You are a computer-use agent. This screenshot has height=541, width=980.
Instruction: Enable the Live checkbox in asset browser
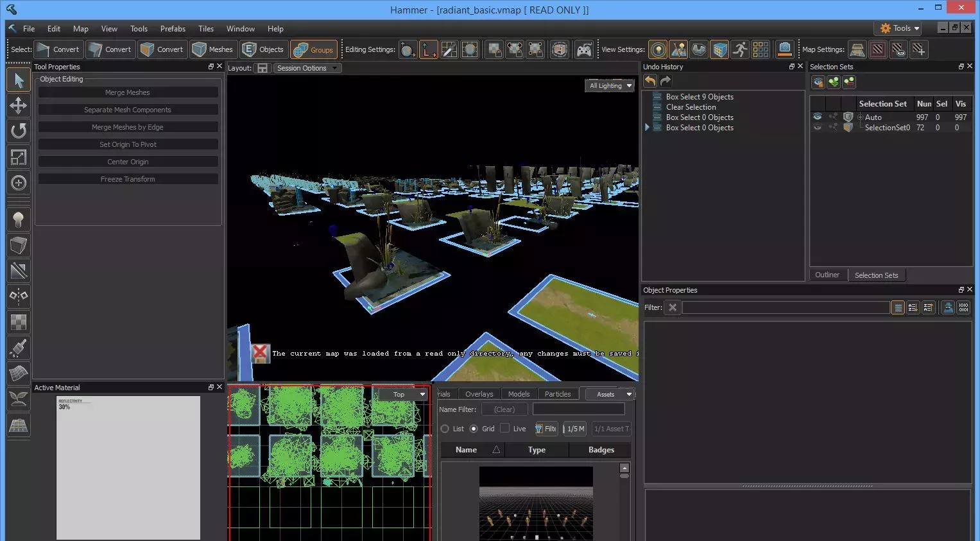505,429
